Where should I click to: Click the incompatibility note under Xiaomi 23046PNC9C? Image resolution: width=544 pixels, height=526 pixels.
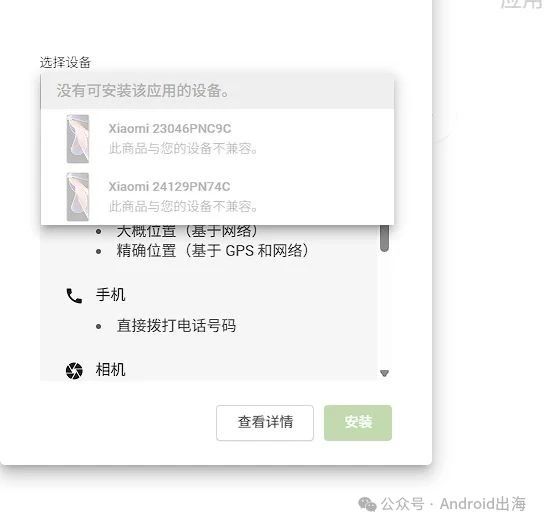pyautogui.click(x=183, y=149)
